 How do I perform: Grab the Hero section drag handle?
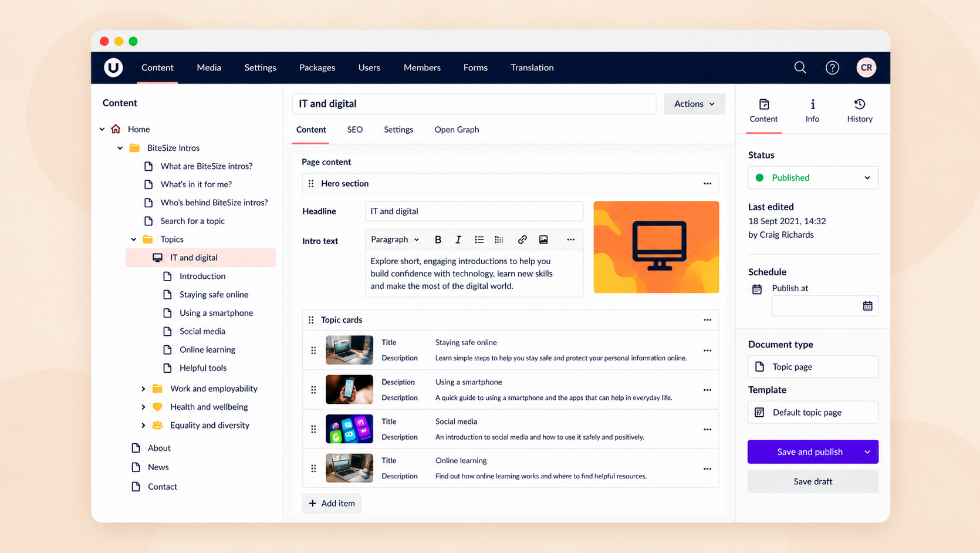tap(311, 184)
